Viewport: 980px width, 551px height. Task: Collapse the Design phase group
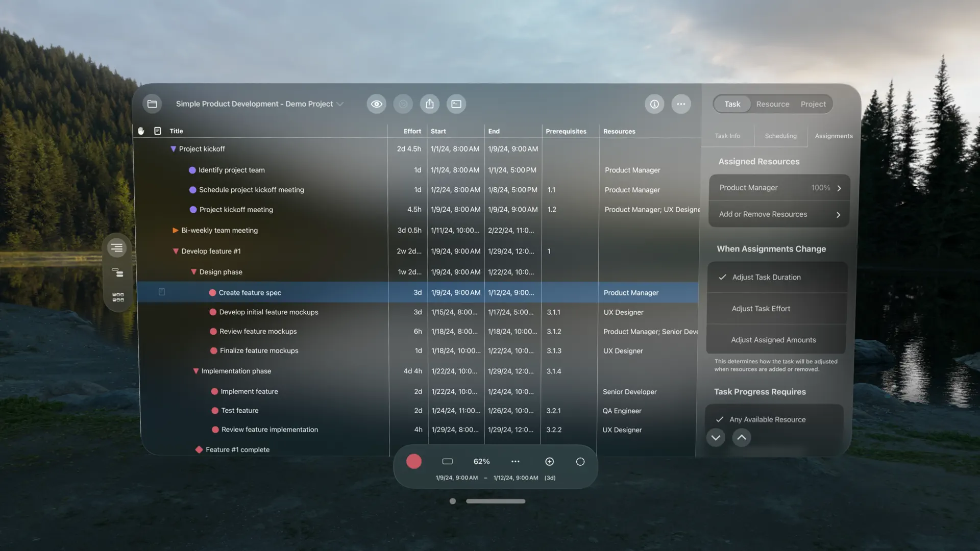click(x=193, y=272)
